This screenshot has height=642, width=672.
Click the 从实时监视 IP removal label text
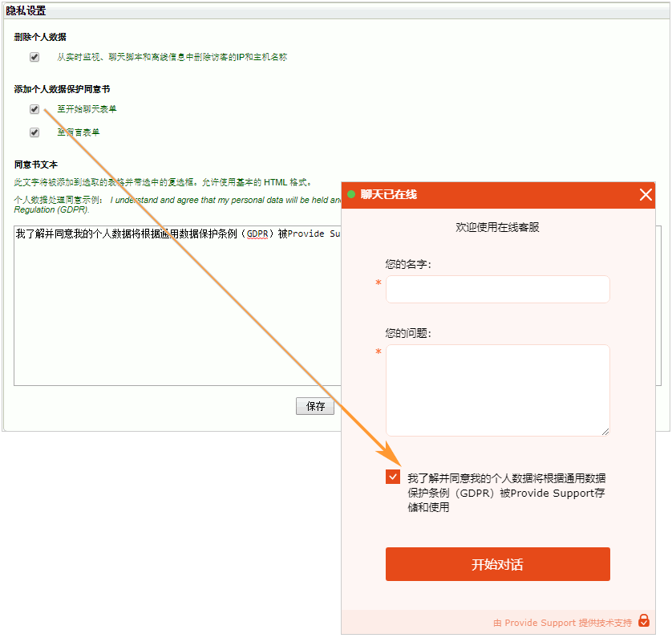[172, 57]
